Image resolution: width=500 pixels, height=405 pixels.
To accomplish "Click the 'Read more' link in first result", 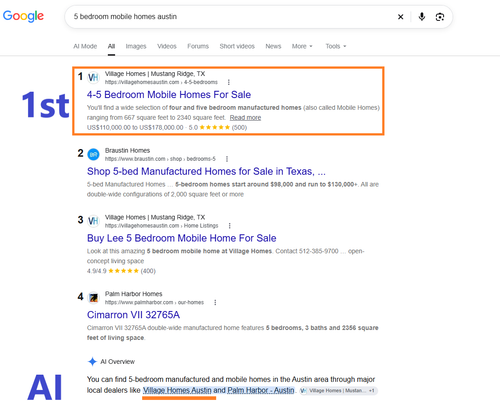I will click(x=245, y=118).
